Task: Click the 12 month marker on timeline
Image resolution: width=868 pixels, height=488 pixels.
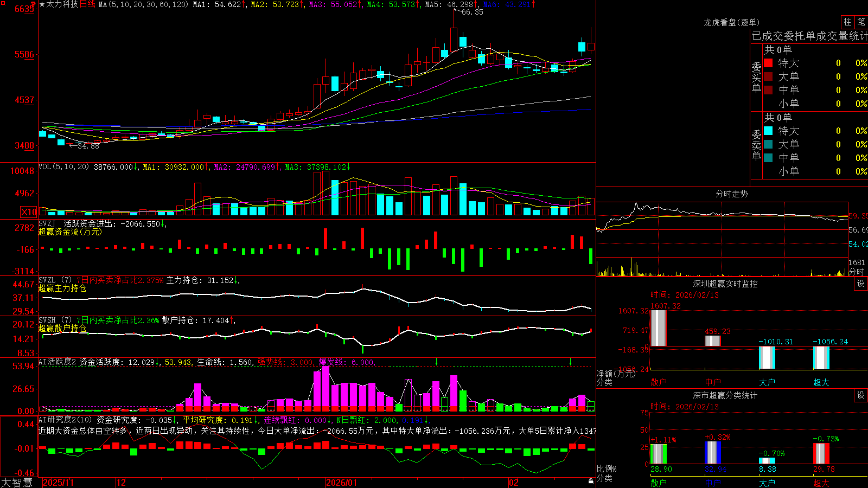Action: (122, 483)
